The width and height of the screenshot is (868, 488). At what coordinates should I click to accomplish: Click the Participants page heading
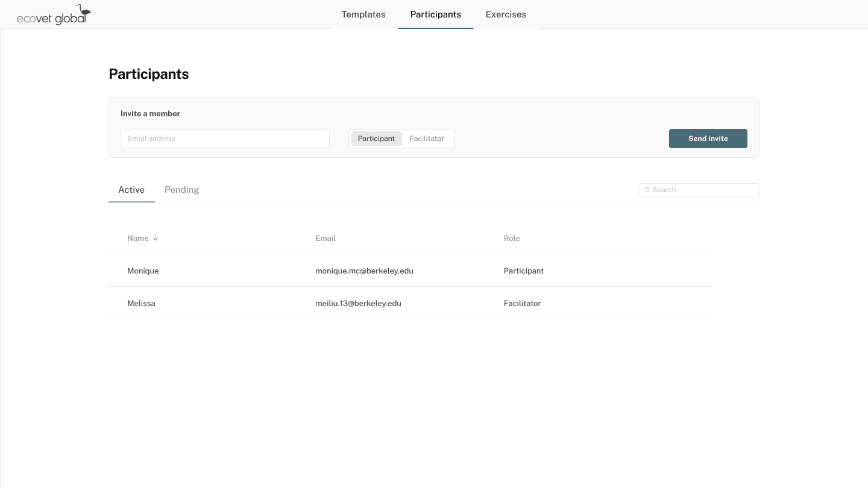149,74
